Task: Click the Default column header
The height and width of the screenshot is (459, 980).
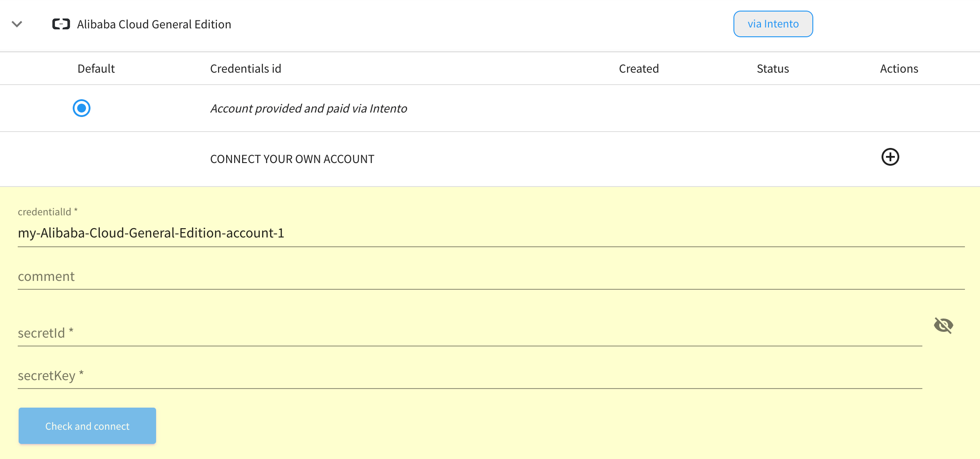Action: [x=96, y=69]
